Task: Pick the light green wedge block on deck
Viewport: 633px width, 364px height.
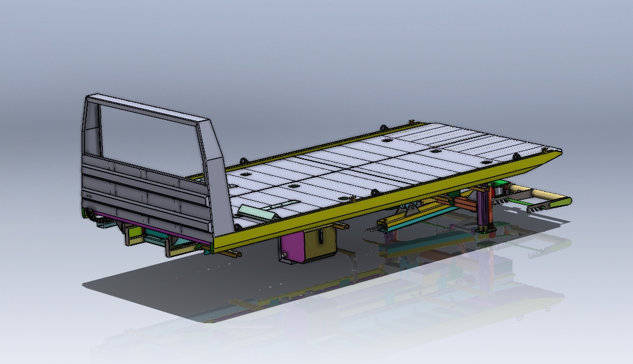Action: (x=256, y=212)
